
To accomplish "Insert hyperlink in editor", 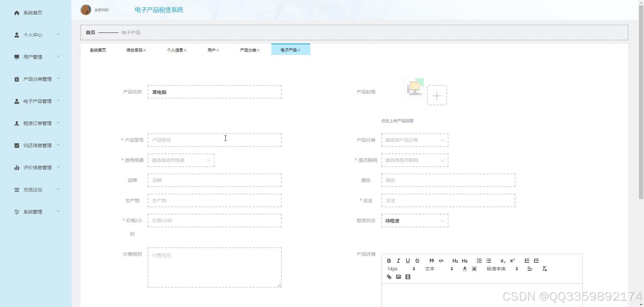I will click(389, 277).
